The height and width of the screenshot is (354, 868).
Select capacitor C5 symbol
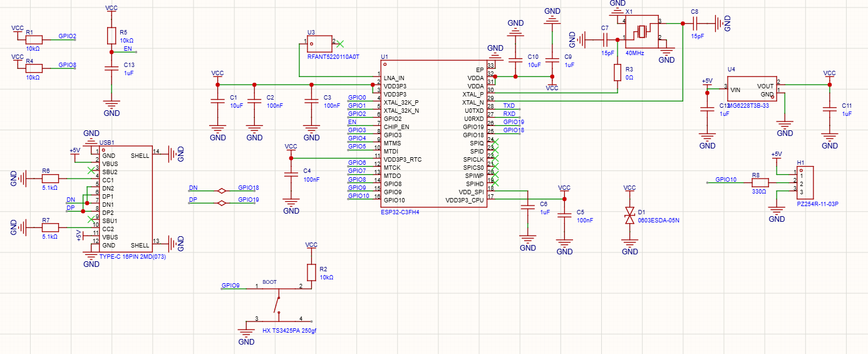[x=564, y=216]
